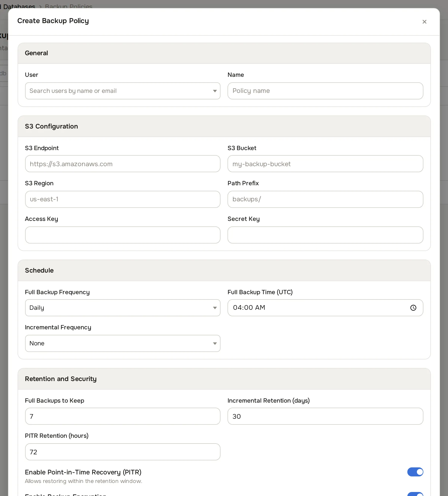Click the S3 Region input
The height and width of the screenshot is (496, 448).
coord(123,199)
